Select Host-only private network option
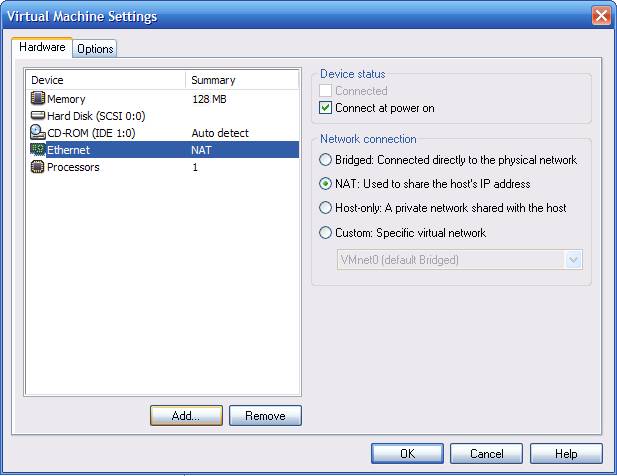 [x=325, y=208]
